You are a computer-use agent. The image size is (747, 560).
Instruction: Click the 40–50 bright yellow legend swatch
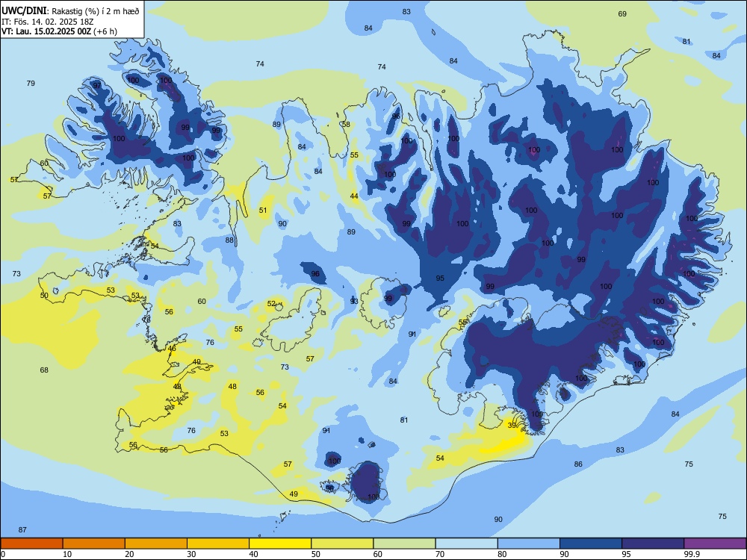click(x=280, y=544)
